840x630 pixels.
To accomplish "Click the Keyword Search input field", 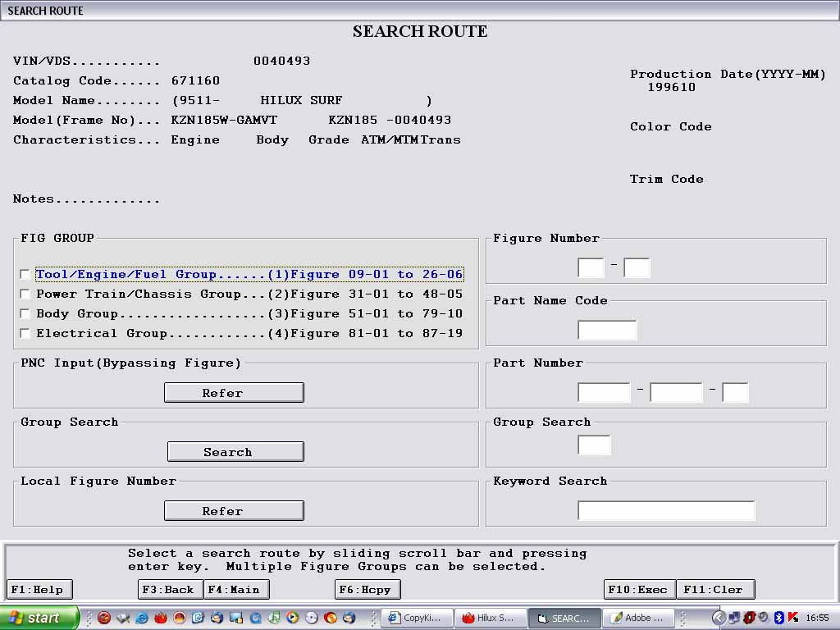I will [666, 511].
